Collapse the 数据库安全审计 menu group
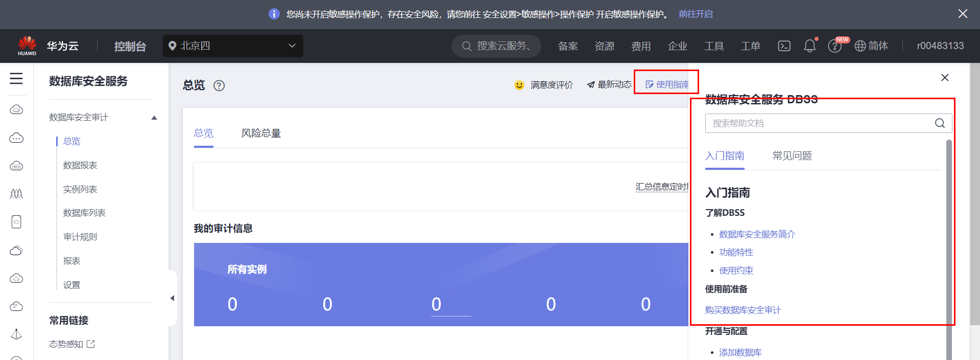Screen dimensions: 980x360 pos(154,118)
